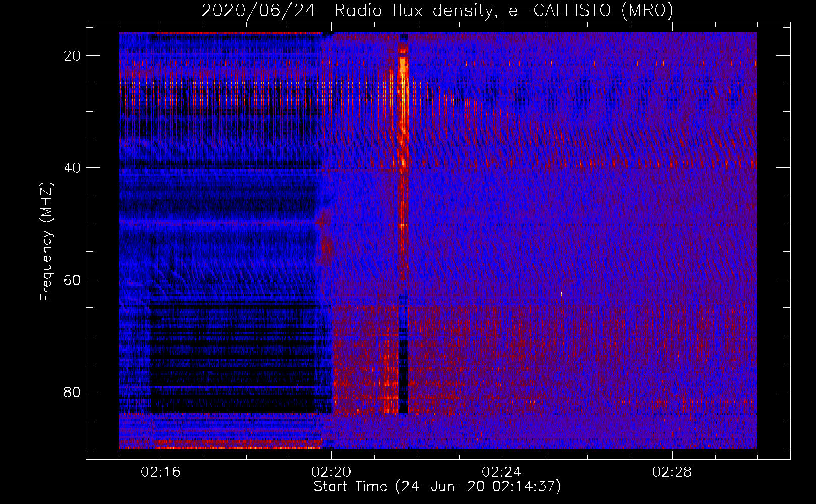Viewport: 816px width, 504px height.
Task: Click the 02:16 time tick label
Action: tap(161, 472)
